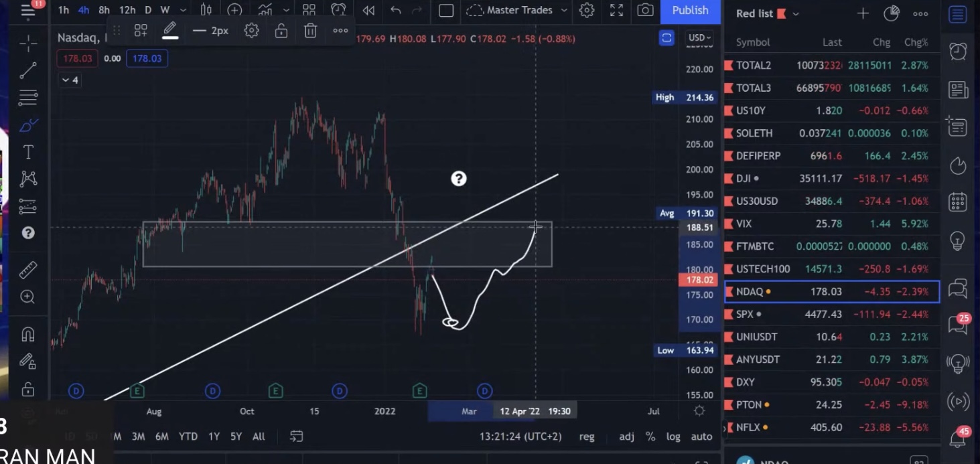Switch to the 12h timeframe
This screenshot has height=464, width=980.
(127, 10)
